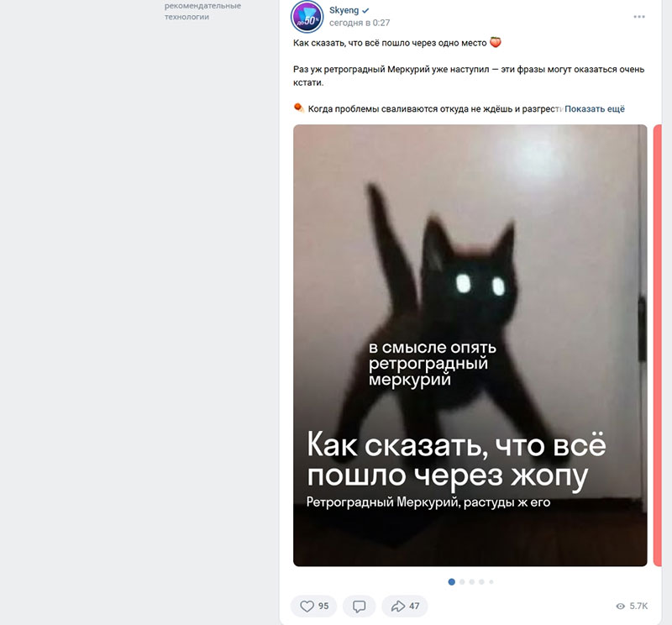The image size is (672, 625).
Task: Select the fourth carousel dot indicator
Action: (481, 581)
